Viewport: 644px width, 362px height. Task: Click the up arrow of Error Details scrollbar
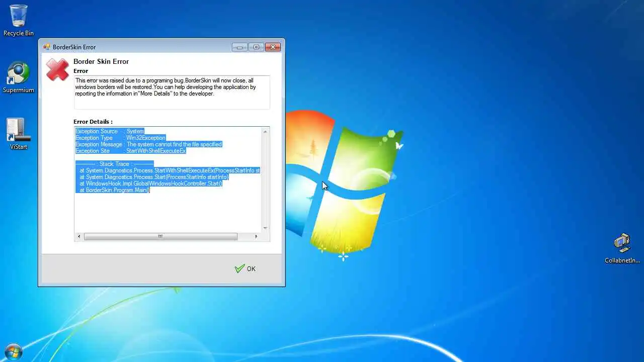[265, 131]
